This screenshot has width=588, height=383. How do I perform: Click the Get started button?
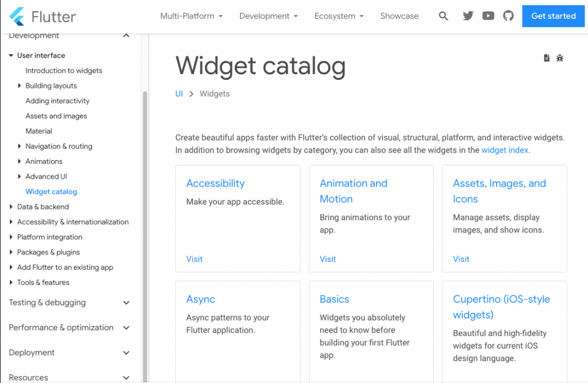(x=554, y=16)
